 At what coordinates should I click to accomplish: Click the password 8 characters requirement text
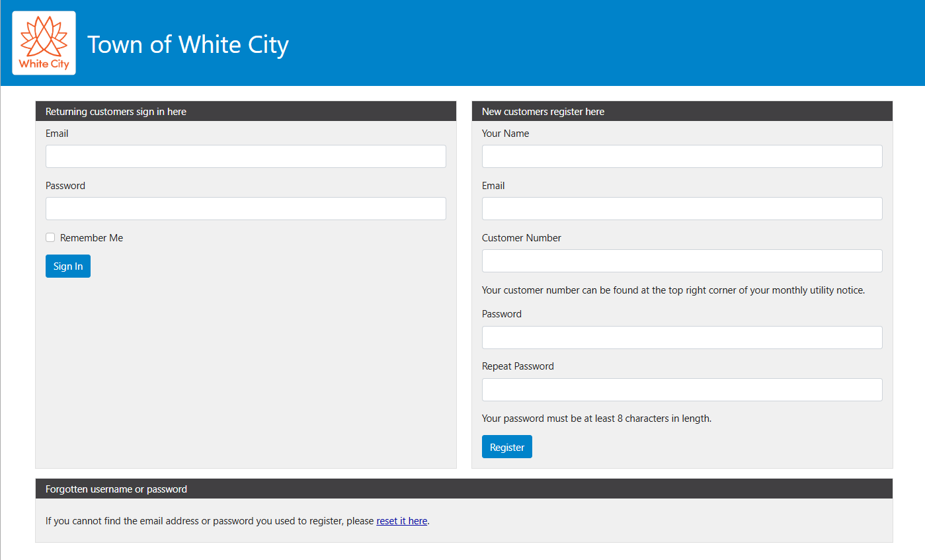[x=596, y=419]
